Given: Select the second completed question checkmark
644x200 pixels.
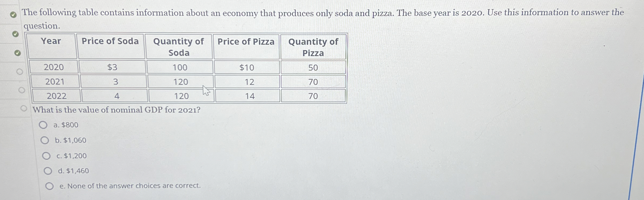Looking at the screenshot, I should point(16,34).
